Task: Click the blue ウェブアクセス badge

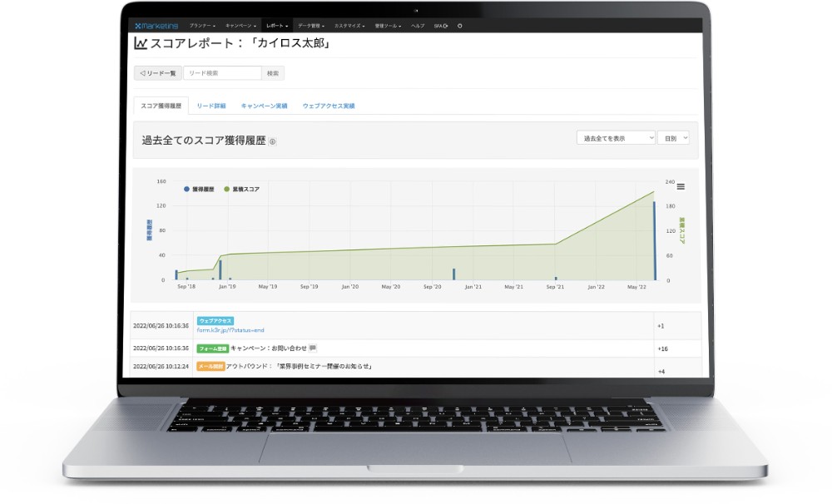Action: tap(215, 320)
